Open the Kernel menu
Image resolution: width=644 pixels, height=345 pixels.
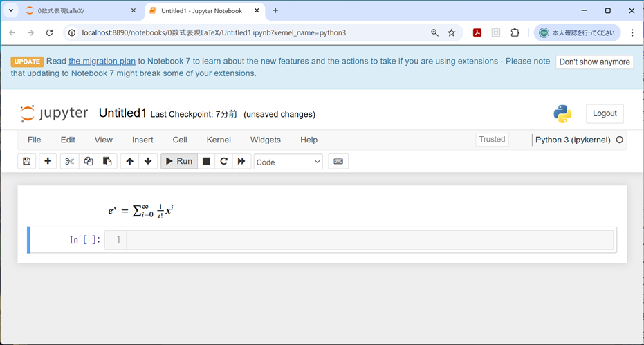tap(219, 140)
